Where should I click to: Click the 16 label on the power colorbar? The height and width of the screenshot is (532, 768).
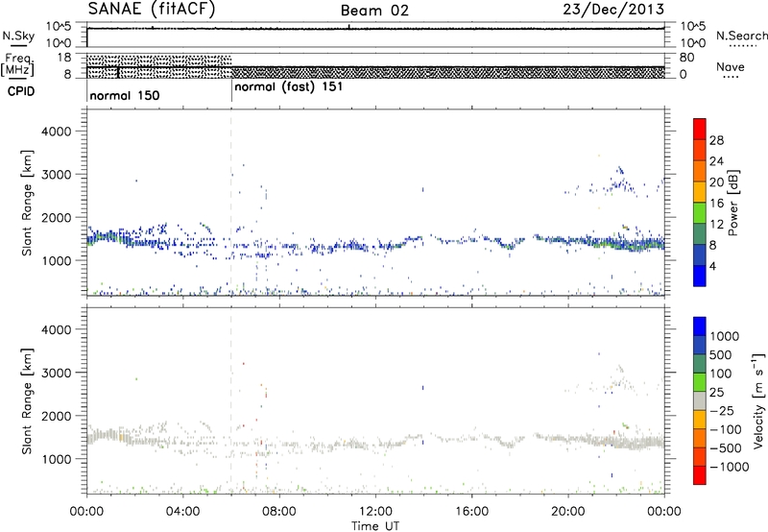[x=716, y=204]
